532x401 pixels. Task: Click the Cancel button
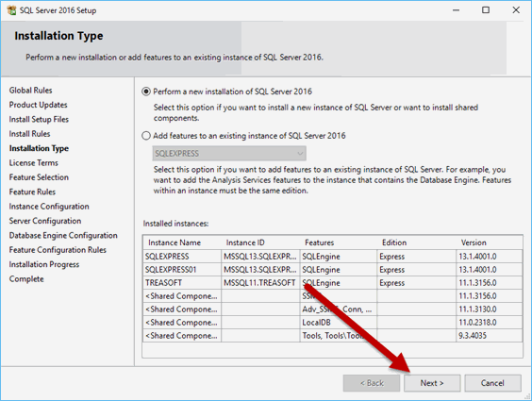click(492, 383)
